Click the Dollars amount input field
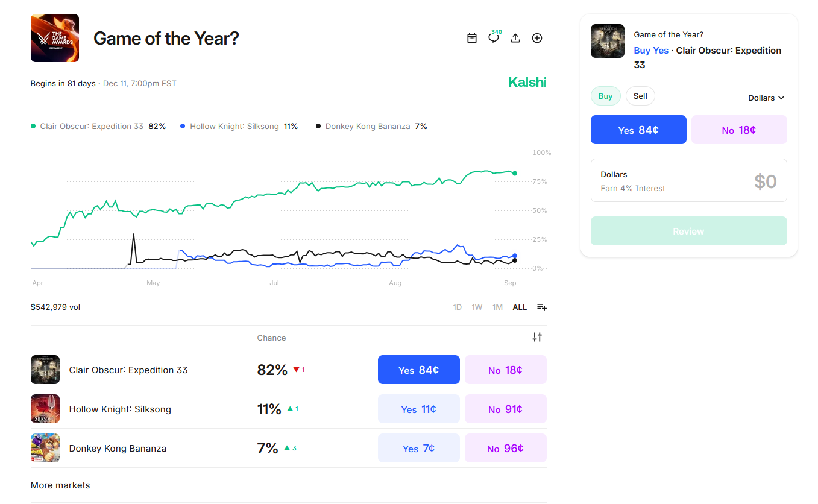The width and height of the screenshot is (818, 504). (688, 180)
